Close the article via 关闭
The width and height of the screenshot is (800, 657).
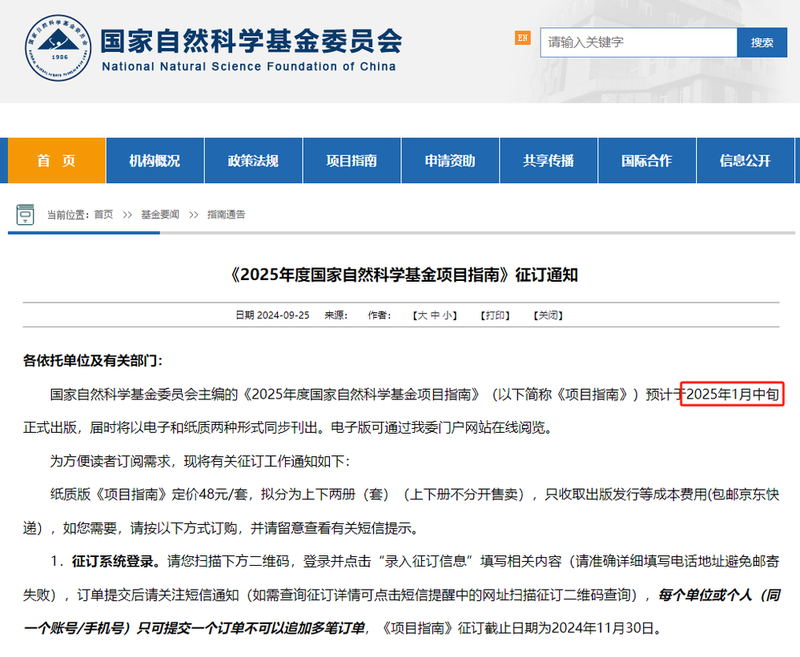[x=546, y=316]
